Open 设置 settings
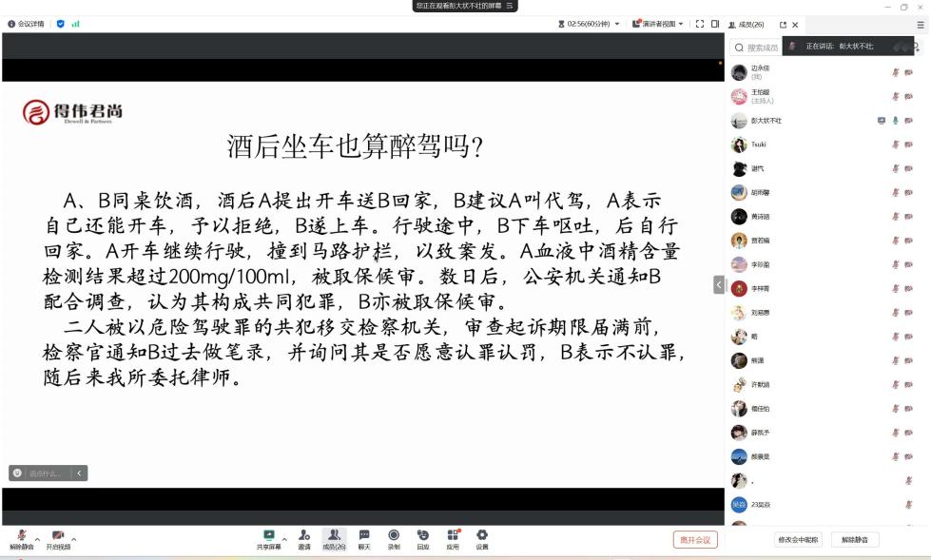Screen dimensions: 931x560 [x=482, y=539]
